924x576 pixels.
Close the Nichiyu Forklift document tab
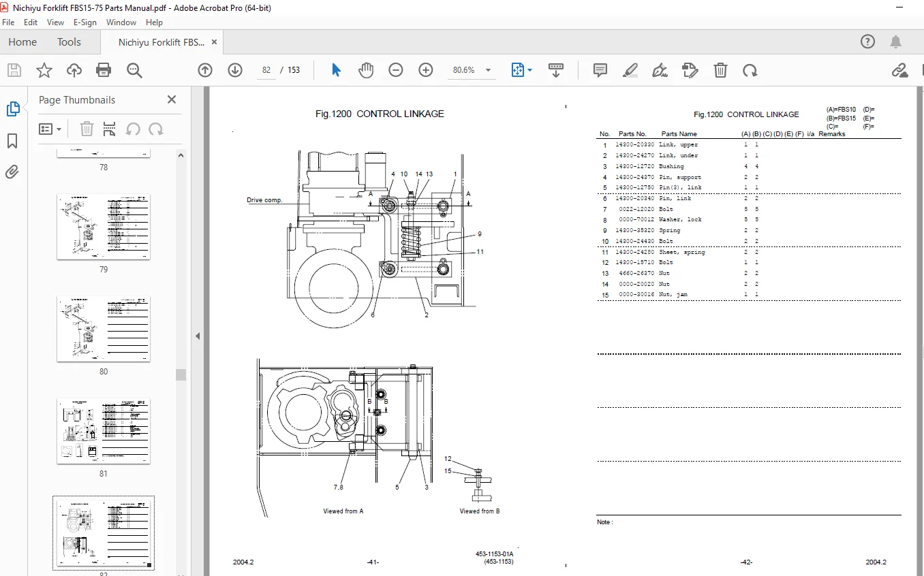pos(214,42)
